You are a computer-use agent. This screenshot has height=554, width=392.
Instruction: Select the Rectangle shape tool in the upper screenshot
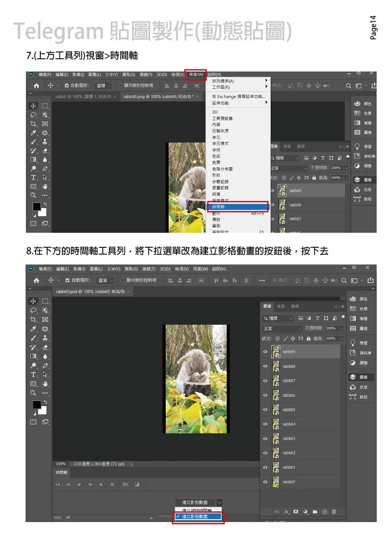coord(33,186)
